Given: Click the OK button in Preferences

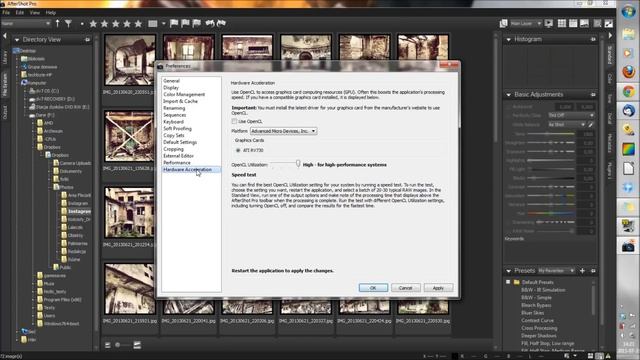Looking at the screenshot, I should (373, 288).
